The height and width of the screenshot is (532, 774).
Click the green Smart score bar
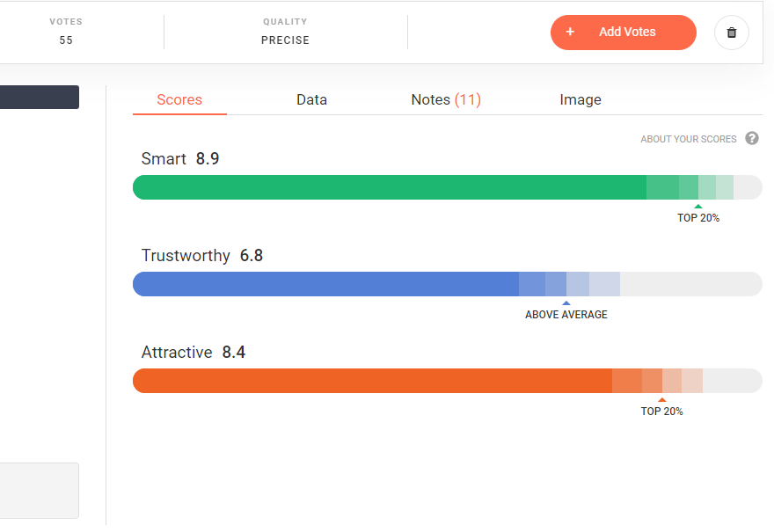point(389,187)
